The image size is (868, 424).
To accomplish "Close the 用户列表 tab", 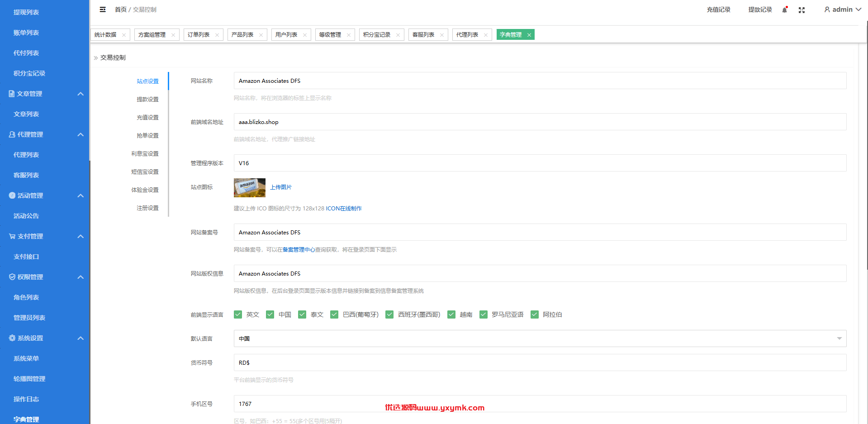I will pos(305,35).
